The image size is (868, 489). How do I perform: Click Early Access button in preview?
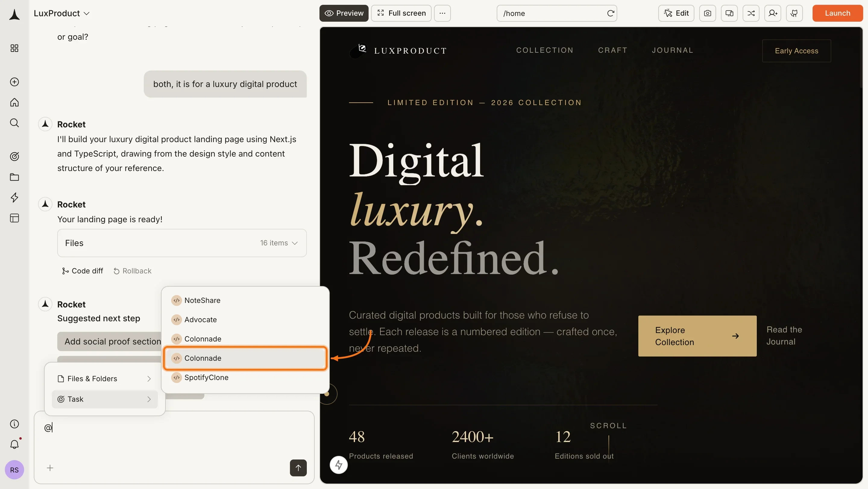[x=796, y=51]
